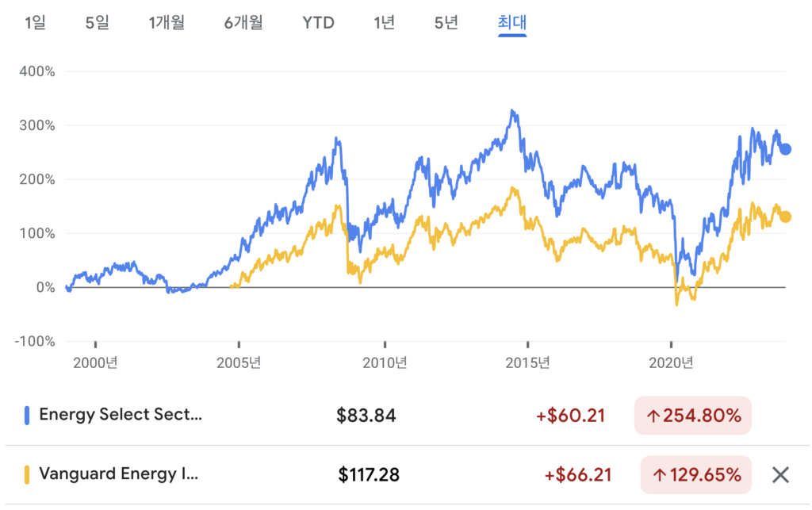Select the 5일 time range tab
The image size is (812, 510).
tap(98, 22)
